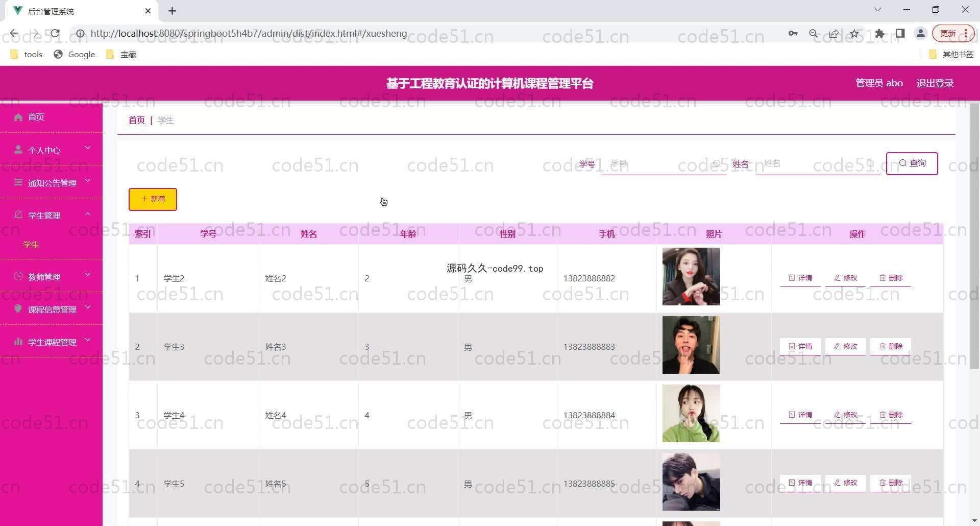This screenshot has width=980, height=526.
Task: Focus the 姓名 search input field
Action: (818, 163)
